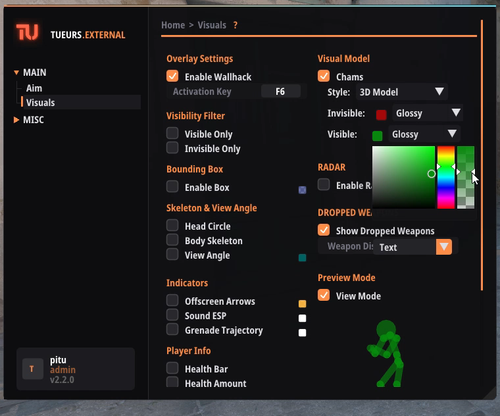500x416 pixels.
Task: Open the green Visible color swatch
Action: point(377,136)
